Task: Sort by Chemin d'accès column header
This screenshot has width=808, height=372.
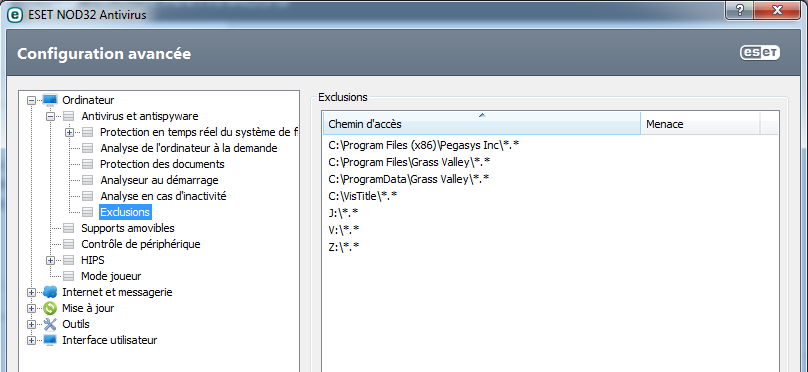Action: pos(482,124)
